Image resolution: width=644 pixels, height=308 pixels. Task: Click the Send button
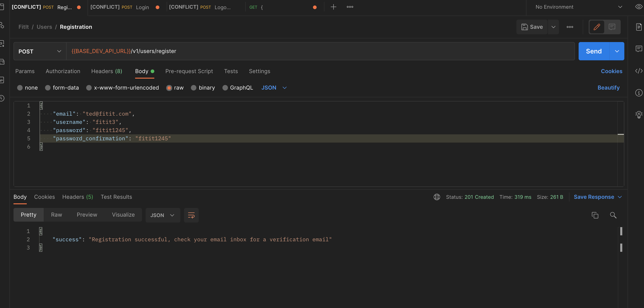594,51
